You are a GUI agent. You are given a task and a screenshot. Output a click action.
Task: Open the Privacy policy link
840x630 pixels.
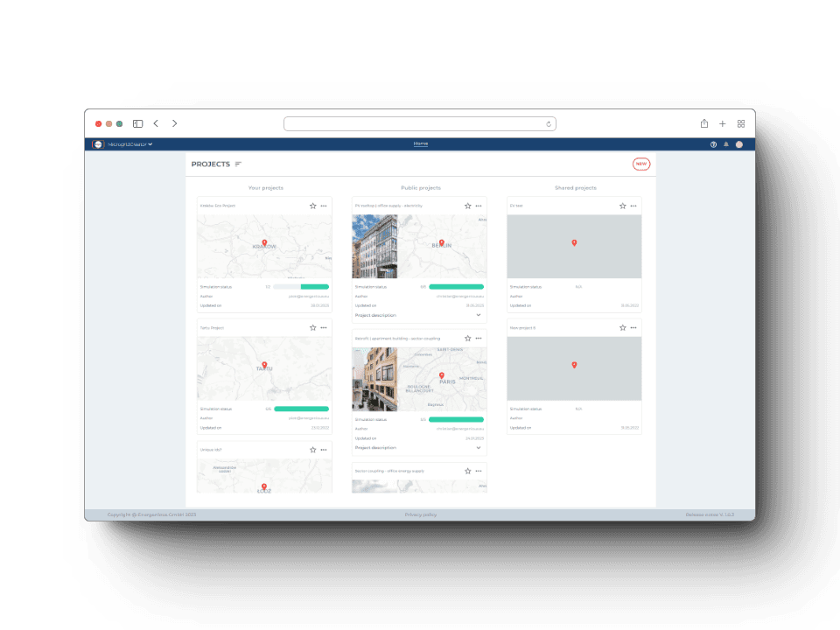[421, 514]
